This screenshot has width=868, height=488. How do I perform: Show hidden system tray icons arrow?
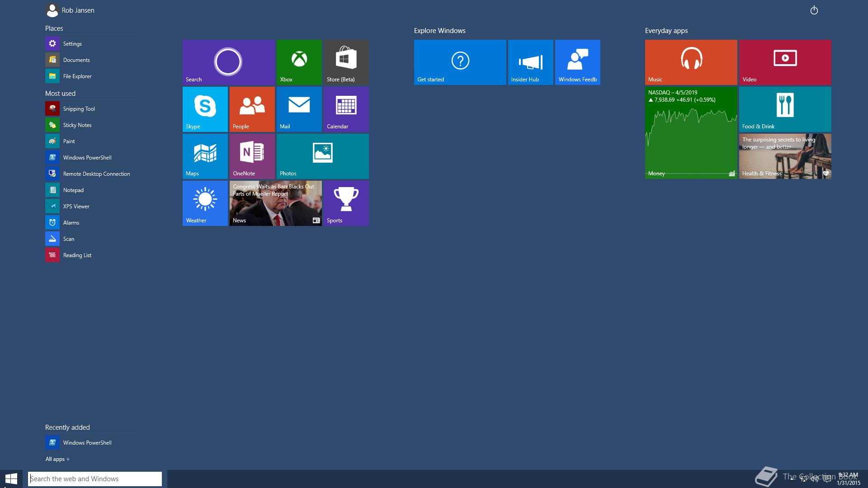(x=792, y=479)
